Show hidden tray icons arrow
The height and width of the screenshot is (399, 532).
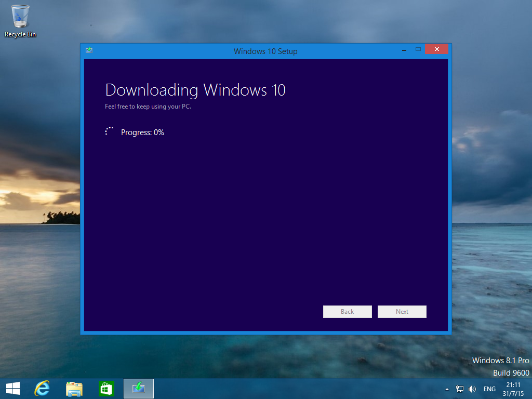(x=447, y=389)
